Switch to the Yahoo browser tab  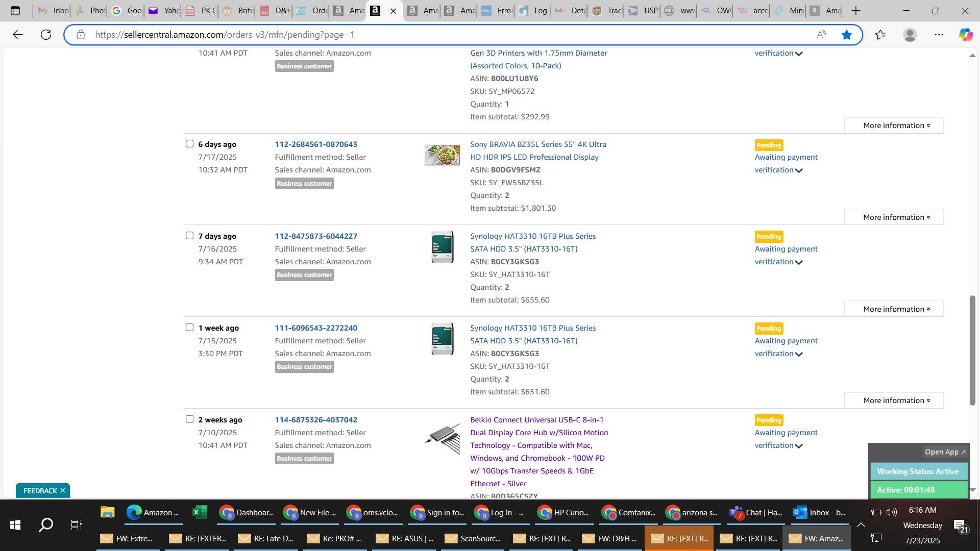(x=163, y=11)
